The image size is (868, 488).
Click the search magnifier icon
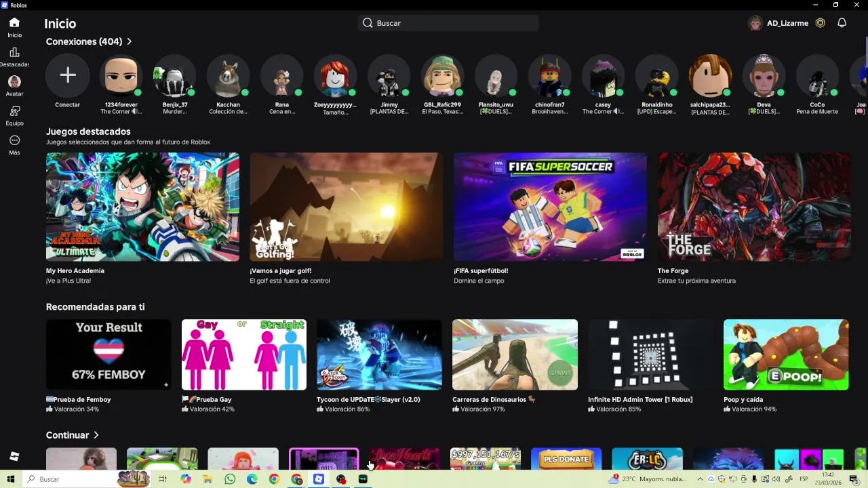tap(368, 23)
